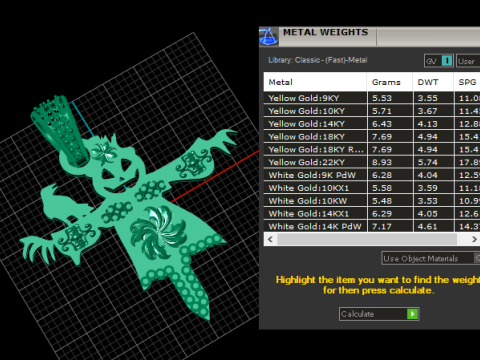This screenshot has height=360, width=480.
Task: Sort by the Grams column header
Action: pos(390,82)
